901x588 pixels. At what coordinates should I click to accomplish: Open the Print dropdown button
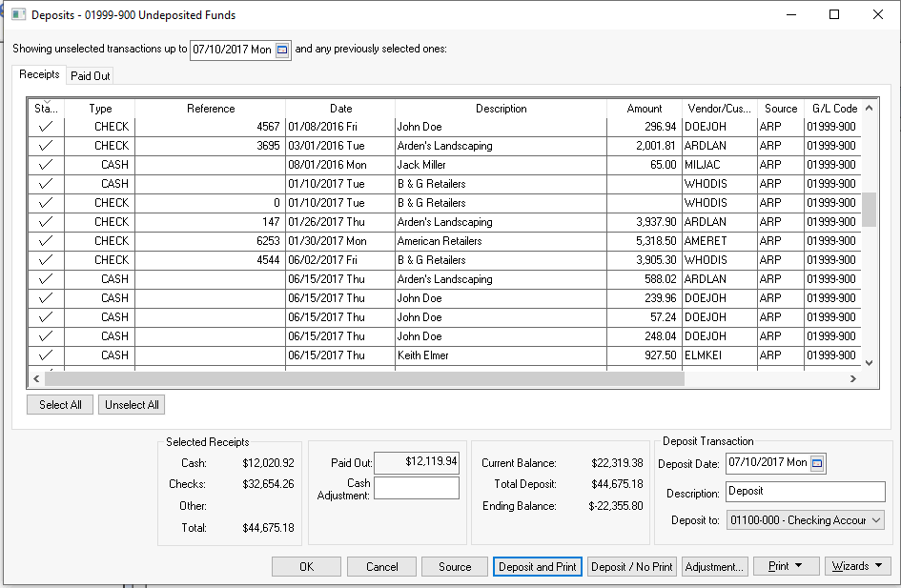(x=787, y=566)
